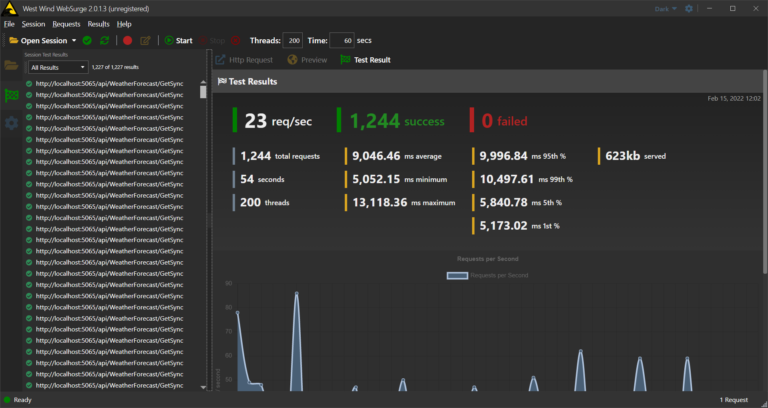Open the All Results filter dropdown

click(58, 67)
